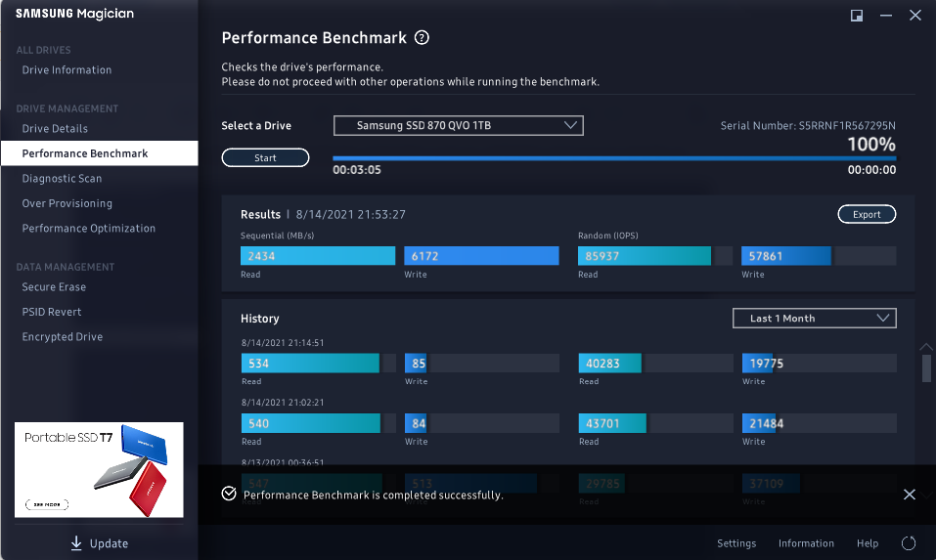The image size is (936, 560).
Task: Go to the Diagnostic Scan section
Action: (x=62, y=179)
